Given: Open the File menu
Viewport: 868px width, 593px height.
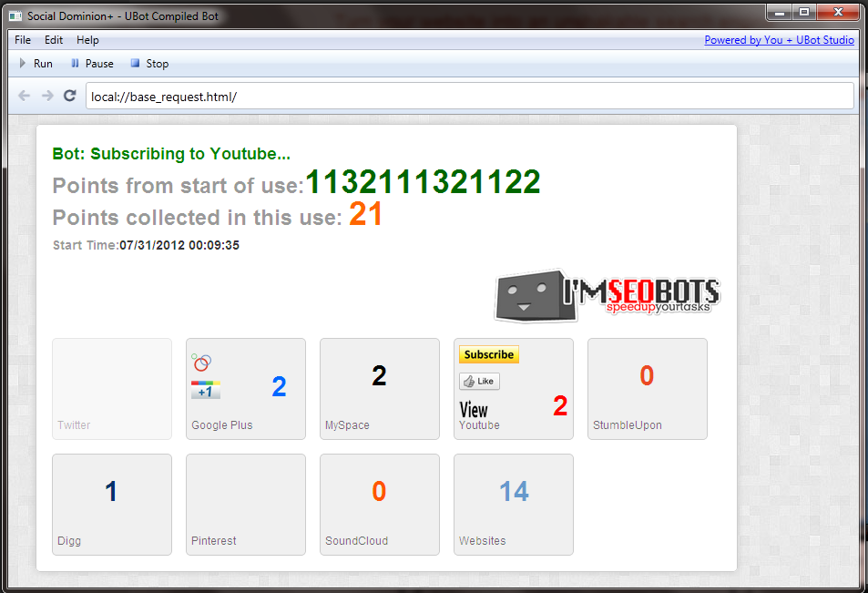Looking at the screenshot, I should pyautogui.click(x=23, y=40).
